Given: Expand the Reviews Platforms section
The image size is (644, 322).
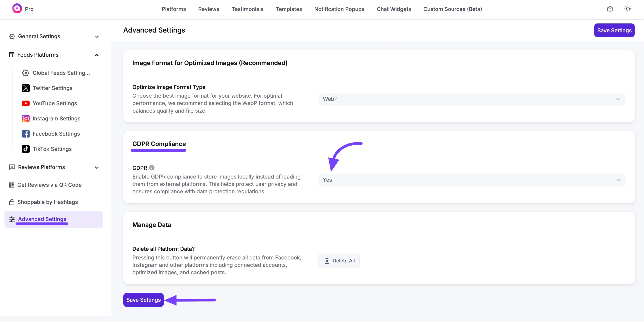Looking at the screenshot, I should (97, 168).
